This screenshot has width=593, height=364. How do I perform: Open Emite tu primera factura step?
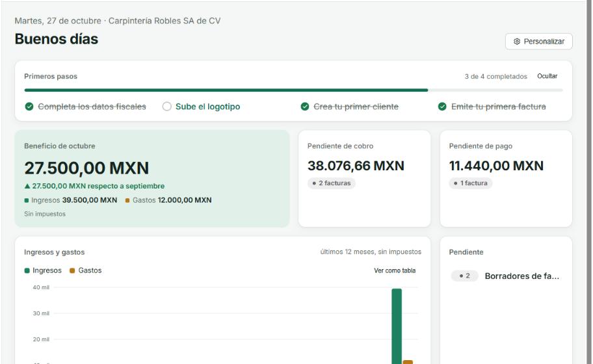click(499, 107)
